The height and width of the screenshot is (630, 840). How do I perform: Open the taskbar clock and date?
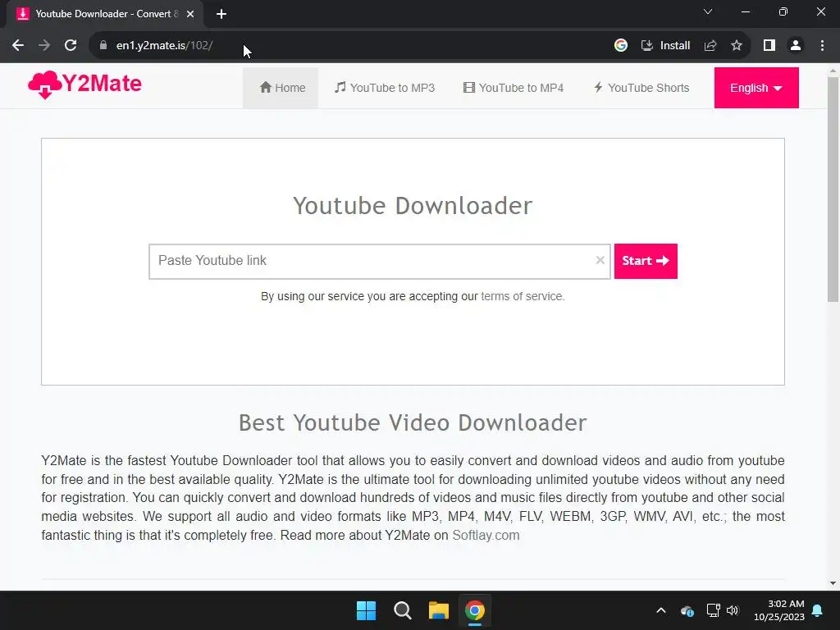[x=779, y=610]
